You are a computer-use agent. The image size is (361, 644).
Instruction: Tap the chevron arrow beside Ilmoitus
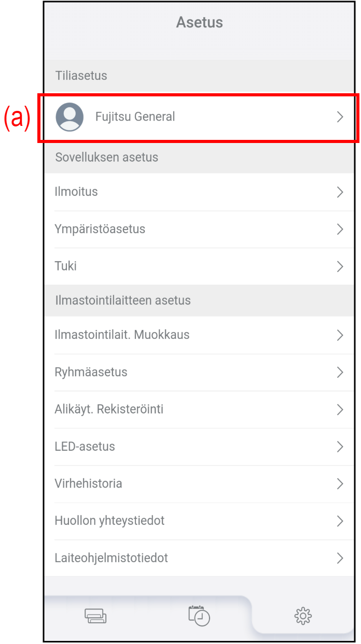(340, 192)
